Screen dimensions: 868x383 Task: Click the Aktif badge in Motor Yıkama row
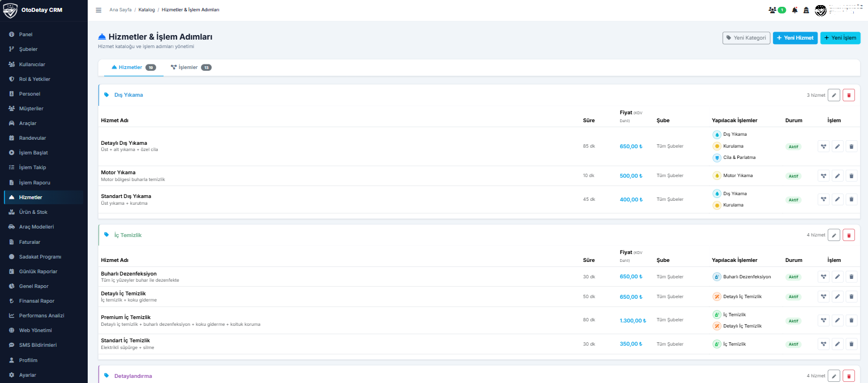tap(794, 176)
